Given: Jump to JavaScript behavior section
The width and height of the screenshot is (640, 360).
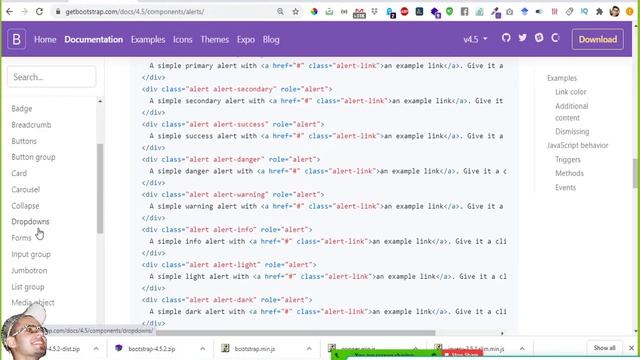Looking at the screenshot, I should [x=578, y=145].
